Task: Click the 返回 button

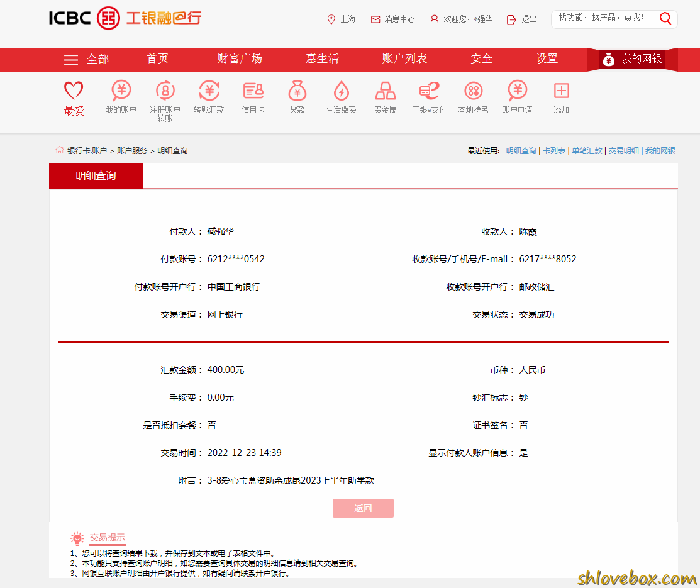Action: [363, 508]
